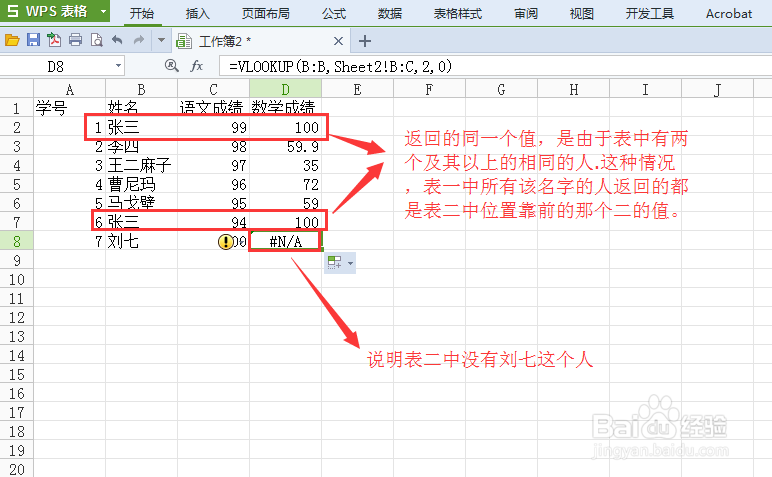Open 数据 ribbon tab
Viewport: 772px width, 477px height.
click(x=389, y=13)
